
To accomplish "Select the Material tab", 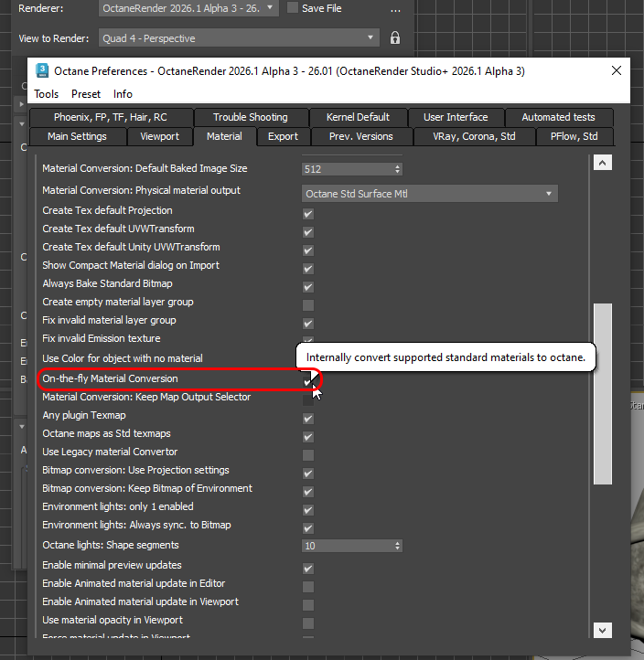I will tap(224, 136).
